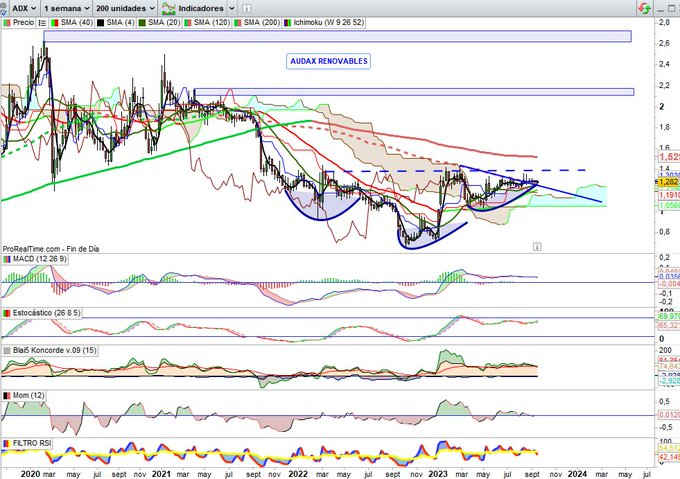The image size is (680, 479).
Task: Click the yellow 1,282 price label
Action: pos(668,182)
